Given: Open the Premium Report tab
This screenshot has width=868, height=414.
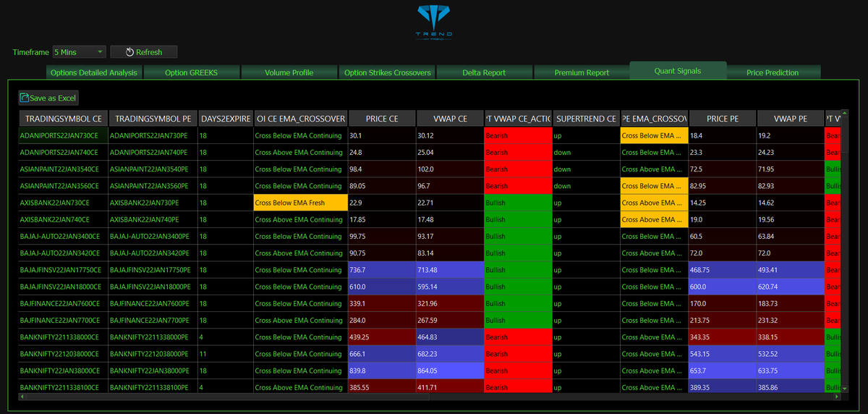Looking at the screenshot, I should (582, 72).
